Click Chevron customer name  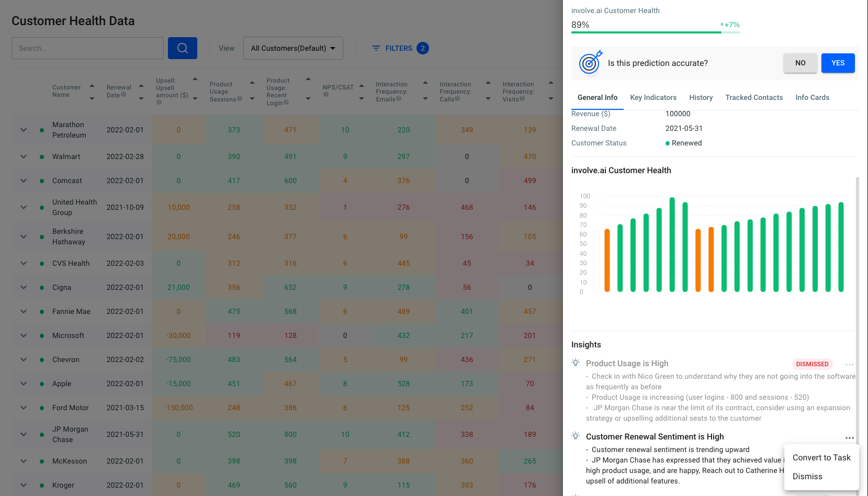tap(66, 359)
